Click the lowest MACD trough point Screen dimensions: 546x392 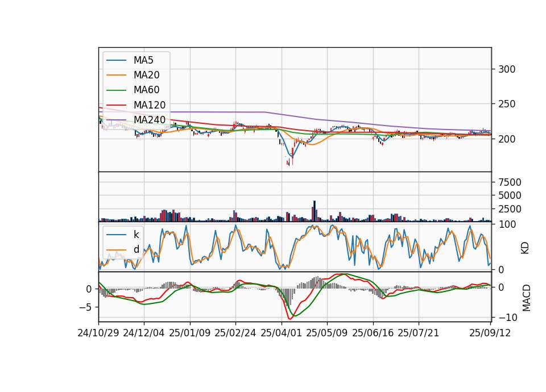coord(289,318)
